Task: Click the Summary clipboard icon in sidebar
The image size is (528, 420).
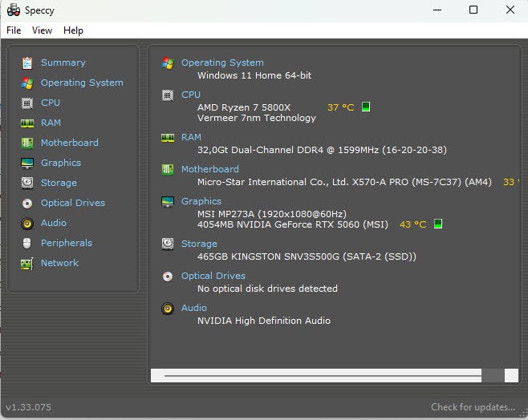Action: click(x=27, y=63)
